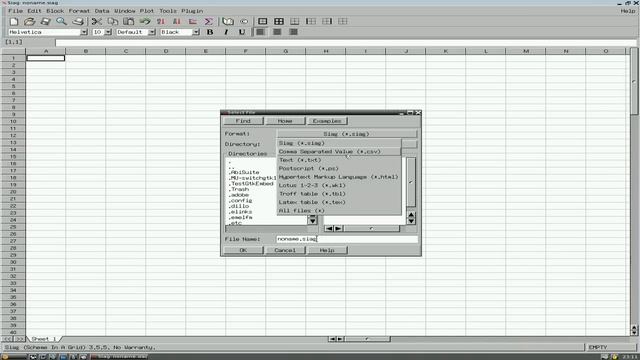Apply full grid borders icon
Viewport: 640px width, 360px height.
tap(279, 21)
